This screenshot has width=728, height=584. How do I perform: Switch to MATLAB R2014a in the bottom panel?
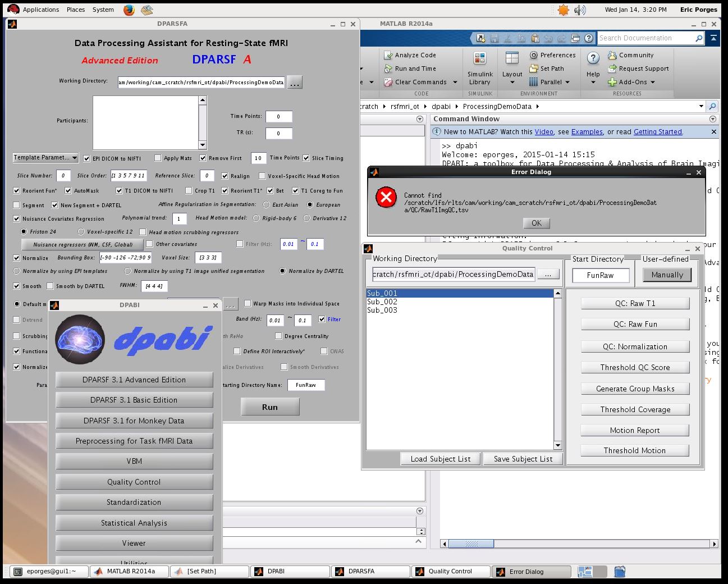129,571
